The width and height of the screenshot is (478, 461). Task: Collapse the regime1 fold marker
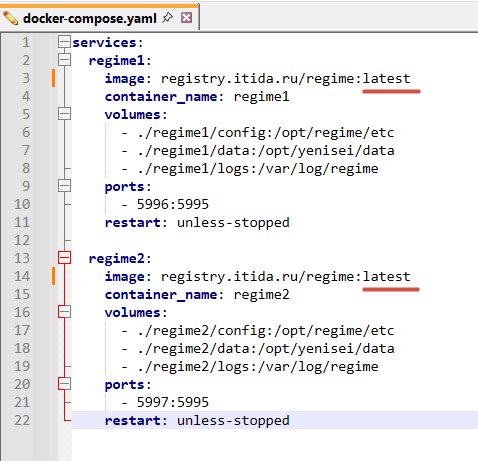[x=64, y=60]
